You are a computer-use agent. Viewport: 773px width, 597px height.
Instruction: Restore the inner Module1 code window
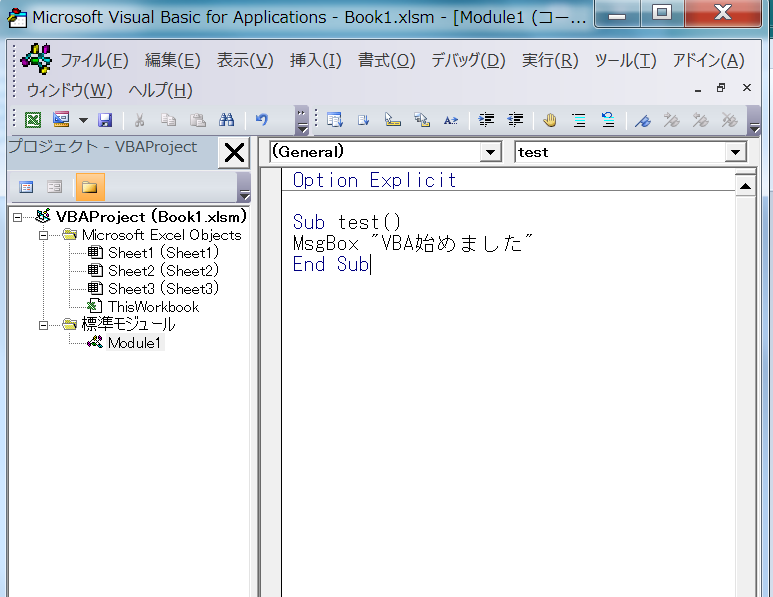721,88
